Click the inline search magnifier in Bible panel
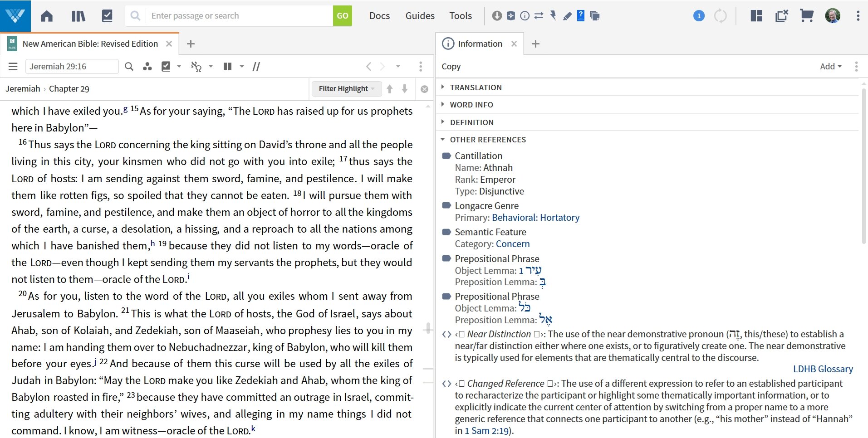 pos(129,67)
